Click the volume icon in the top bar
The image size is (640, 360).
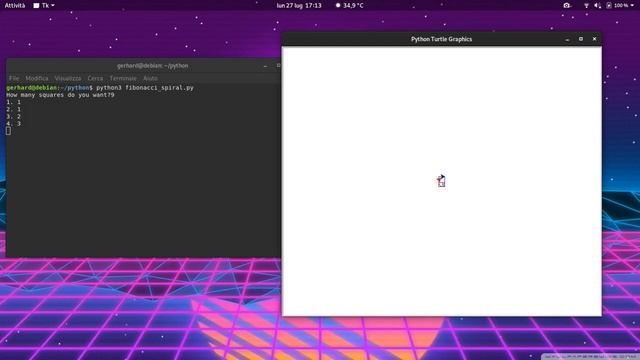(x=597, y=5)
